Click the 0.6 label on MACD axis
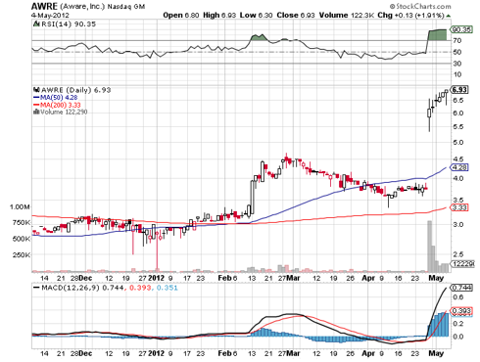The width and height of the screenshot is (480, 362). point(458,297)
